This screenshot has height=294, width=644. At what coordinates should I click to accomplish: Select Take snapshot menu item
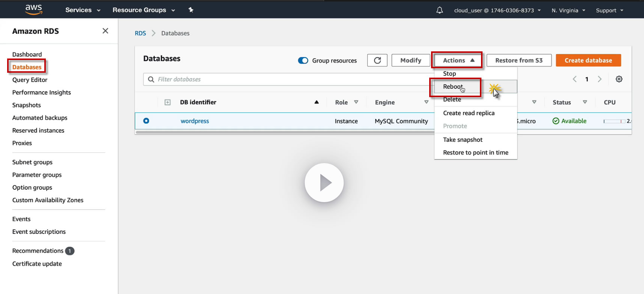click(476, 139)
